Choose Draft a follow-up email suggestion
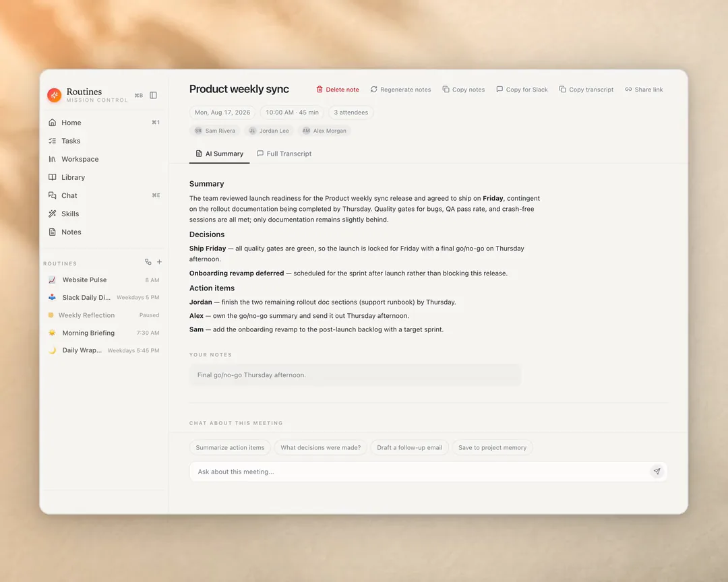The image size is (728, 582). coord(410,447)
